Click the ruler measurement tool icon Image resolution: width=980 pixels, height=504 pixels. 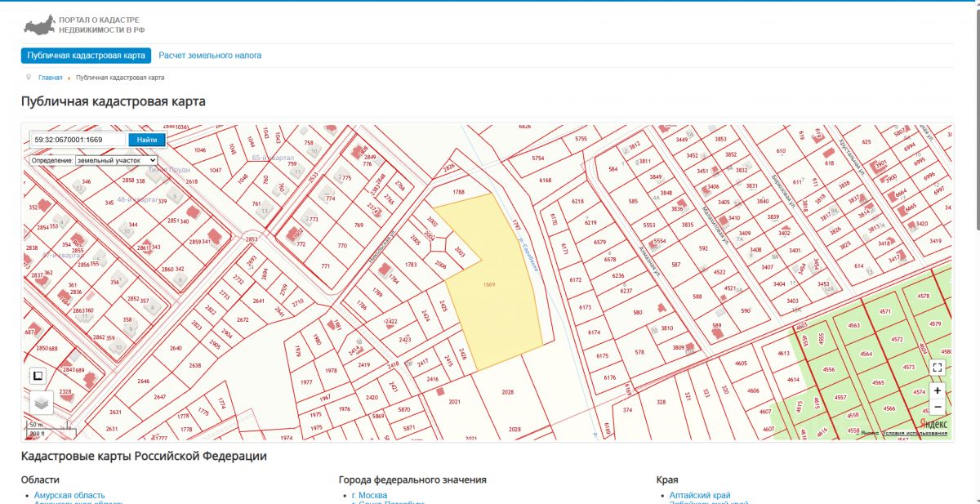coord(38,376)
